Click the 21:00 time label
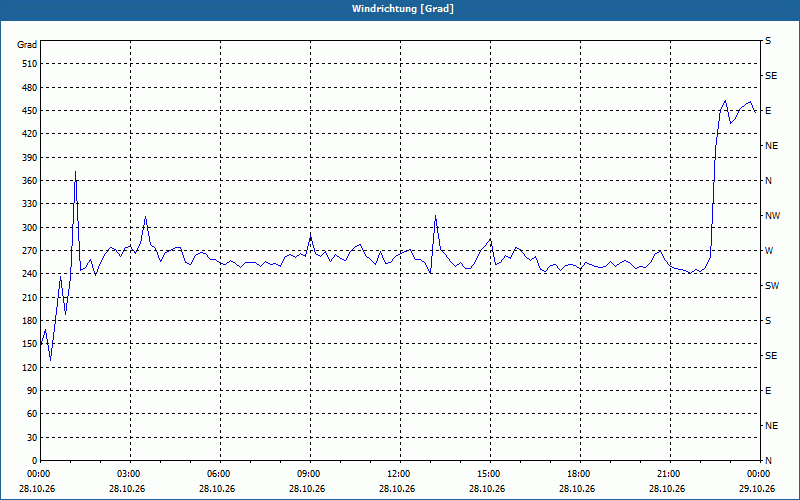The width and height of the screenshot is (800, 500). [x=668, y=474]
